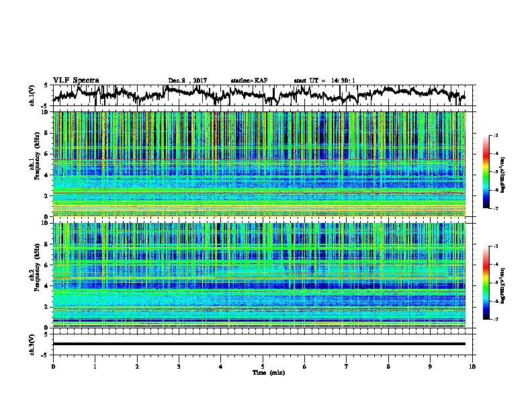The image size is (532, 411).
Task: Click the "-5" voltage tick on the ch.3(V) axis
Action: coord(45,355)
